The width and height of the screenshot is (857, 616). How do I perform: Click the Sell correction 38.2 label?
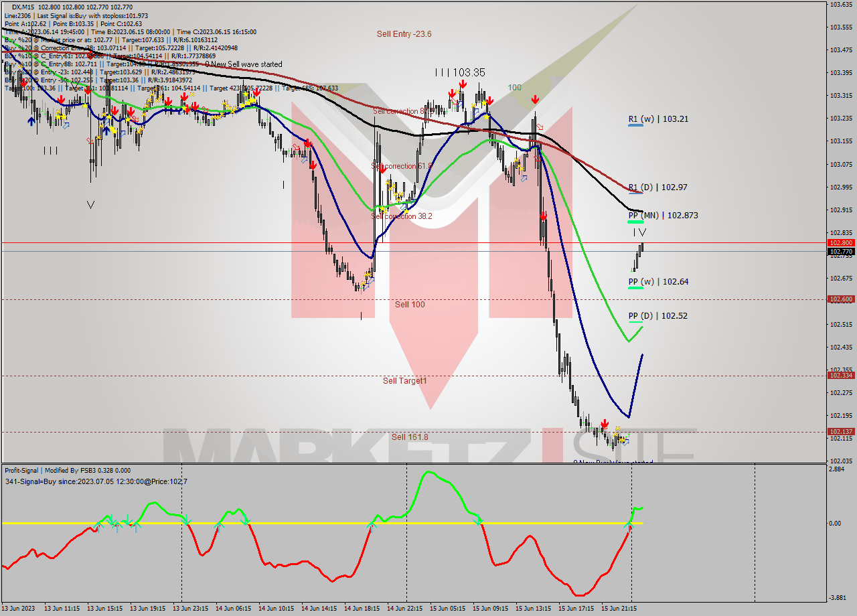402,216
